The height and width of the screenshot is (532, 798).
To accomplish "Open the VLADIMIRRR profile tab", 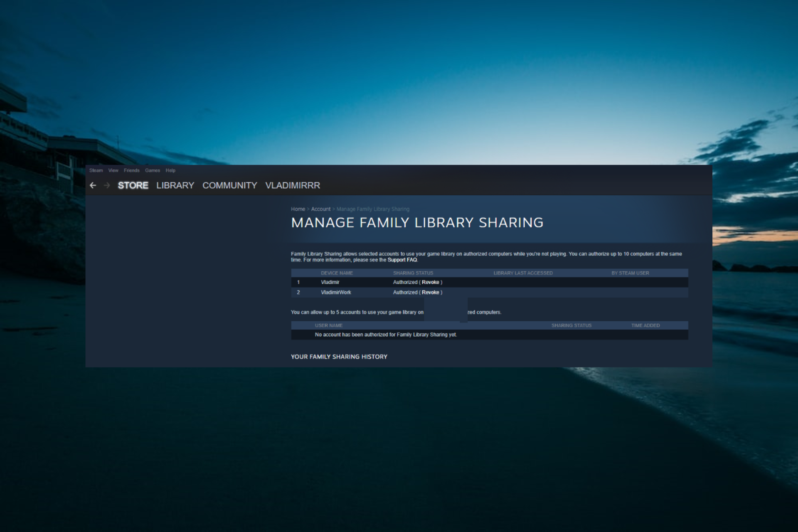I will point(293,185).
